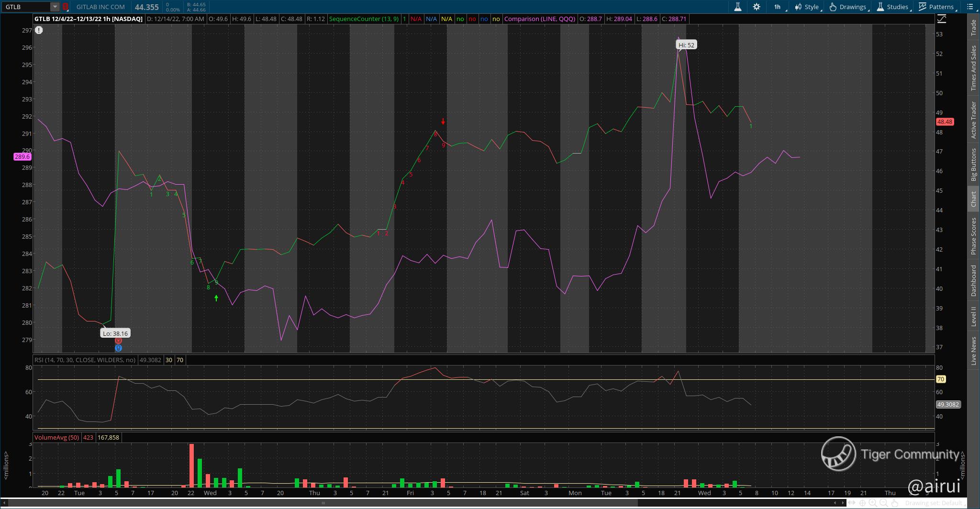This screenshot has height=509, width=980.
Task: Switch to the Level II side tab
Action: tap(973, 317)
